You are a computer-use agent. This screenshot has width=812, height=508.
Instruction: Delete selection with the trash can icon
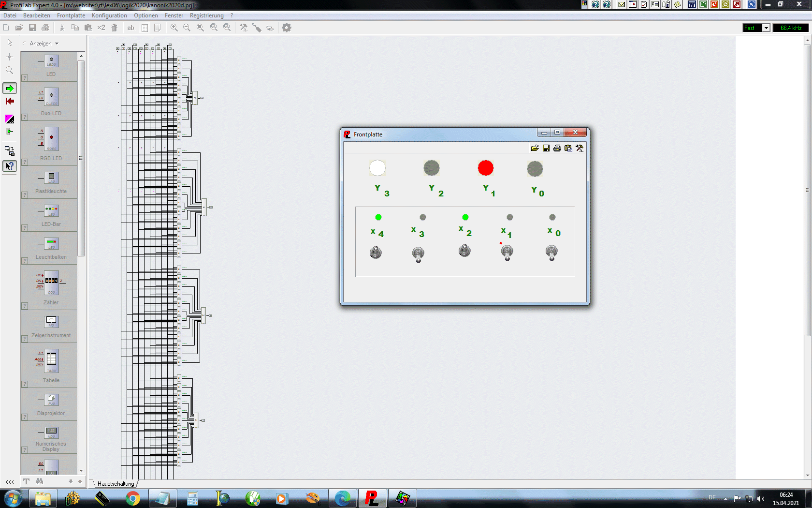115,28
